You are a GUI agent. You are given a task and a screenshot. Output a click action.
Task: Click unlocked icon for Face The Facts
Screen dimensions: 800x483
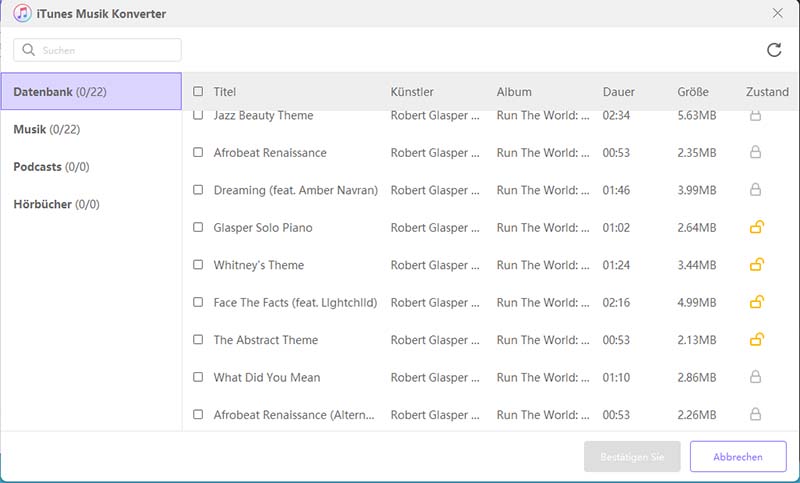click(757, 302)
